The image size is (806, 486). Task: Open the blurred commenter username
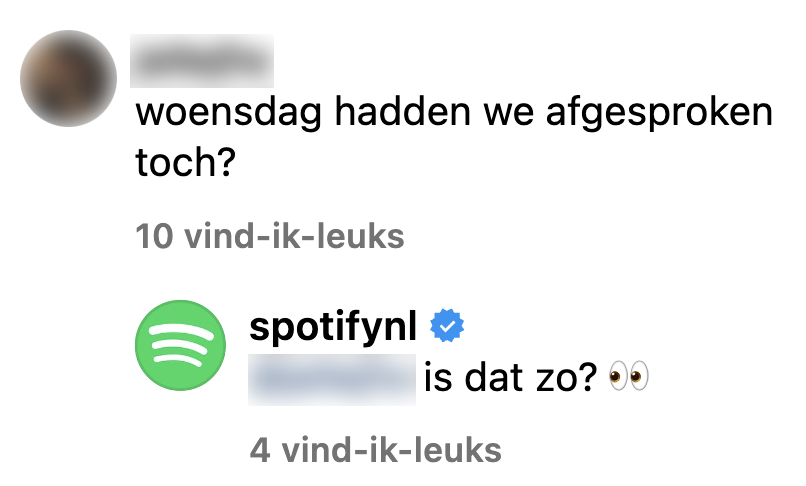click(202, 61)
